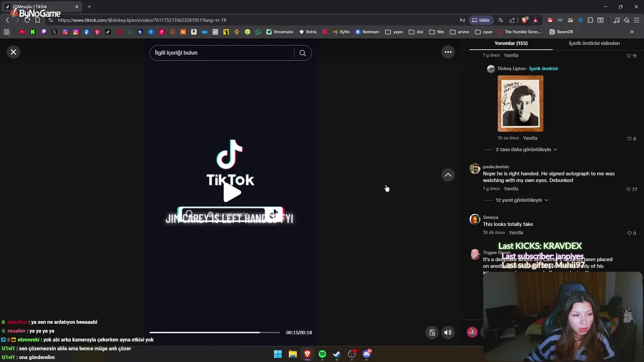Open the Pinterest bookmark
The image size is (644, 362).
[x=97, y=32]
